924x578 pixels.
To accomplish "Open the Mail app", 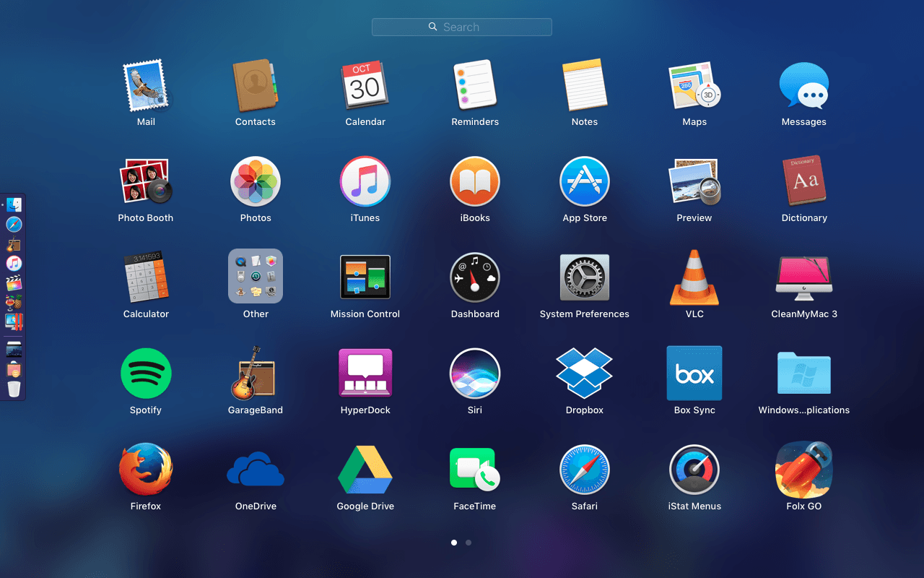I will pos(146,86).
